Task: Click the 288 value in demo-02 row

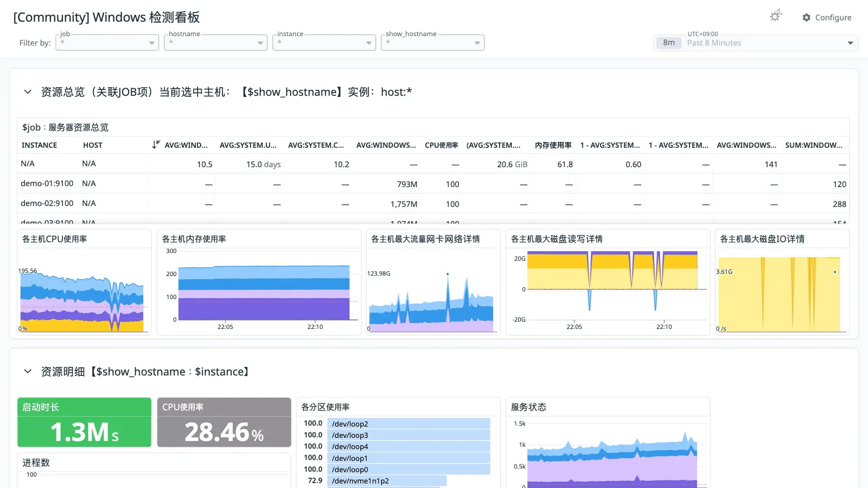Action: 840,204
